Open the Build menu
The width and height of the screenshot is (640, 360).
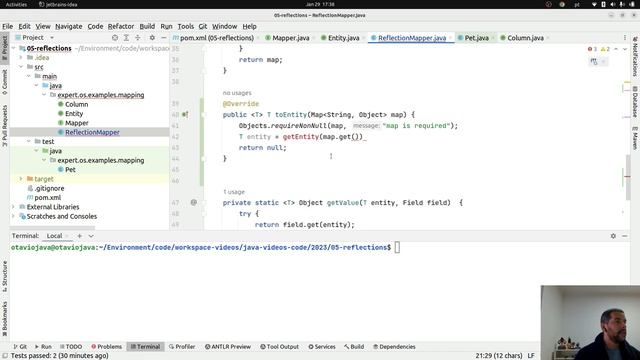coord(147,26)
